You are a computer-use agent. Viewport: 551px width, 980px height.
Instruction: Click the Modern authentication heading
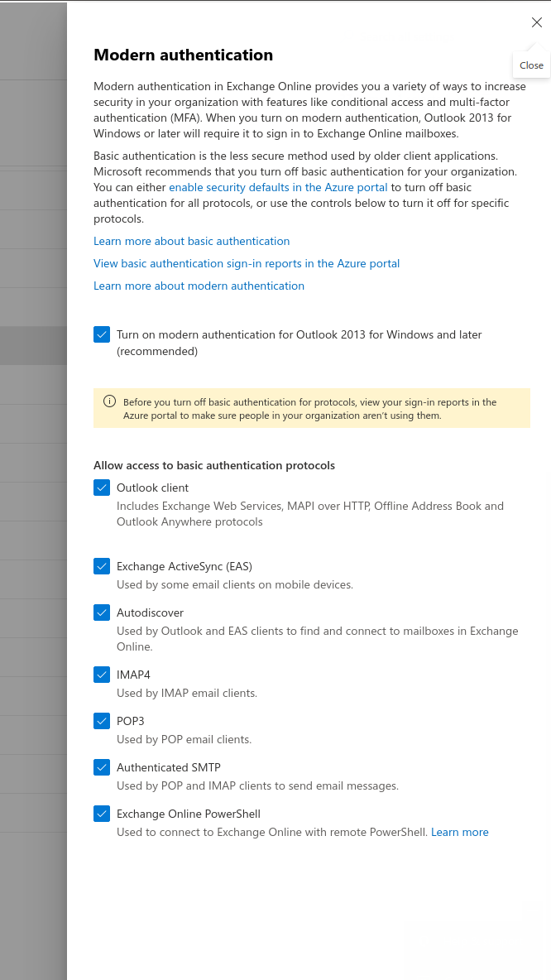tap(183, 55)
